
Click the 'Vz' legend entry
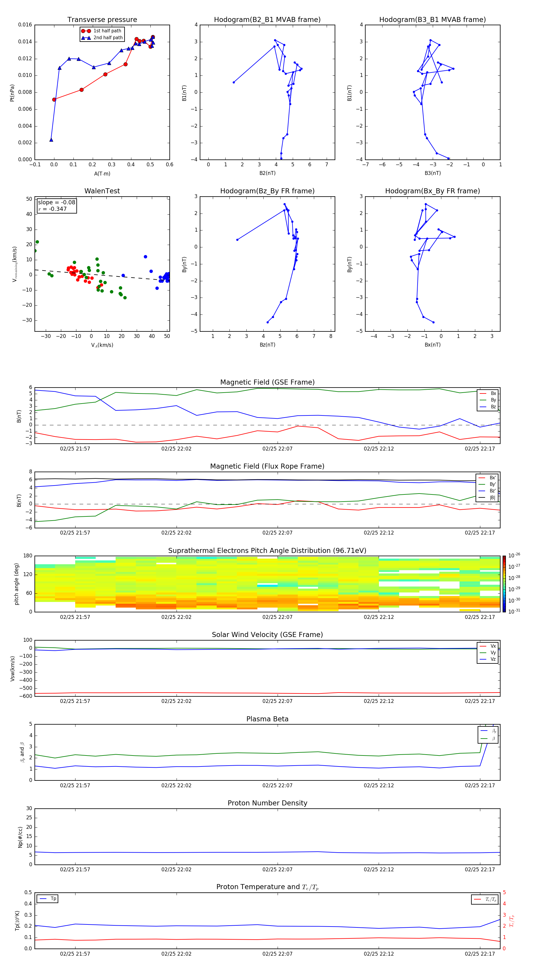point(488,659)
